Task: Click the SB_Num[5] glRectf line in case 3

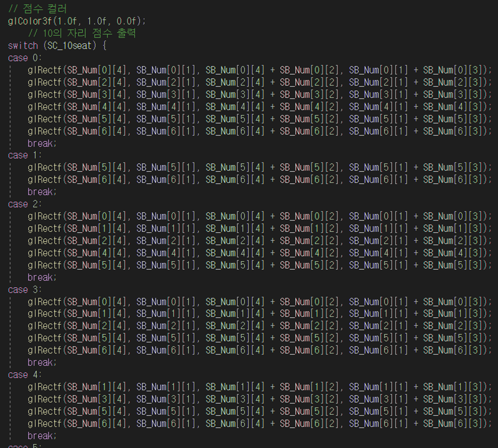Action: coord(259,338)
